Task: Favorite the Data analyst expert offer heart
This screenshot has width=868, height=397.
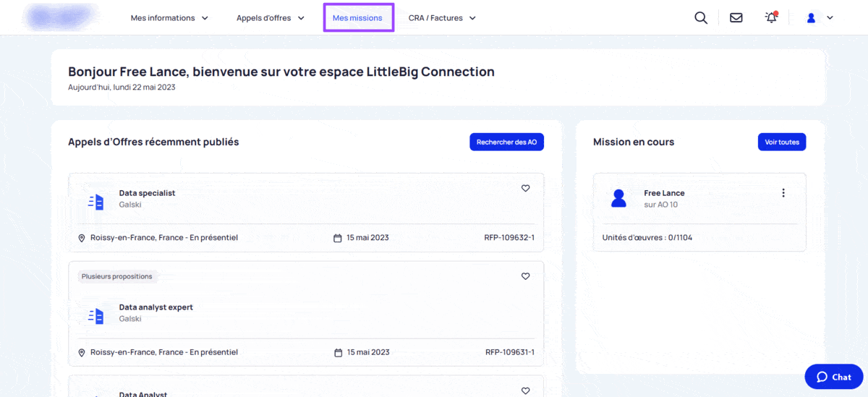Action: point(526,276)
